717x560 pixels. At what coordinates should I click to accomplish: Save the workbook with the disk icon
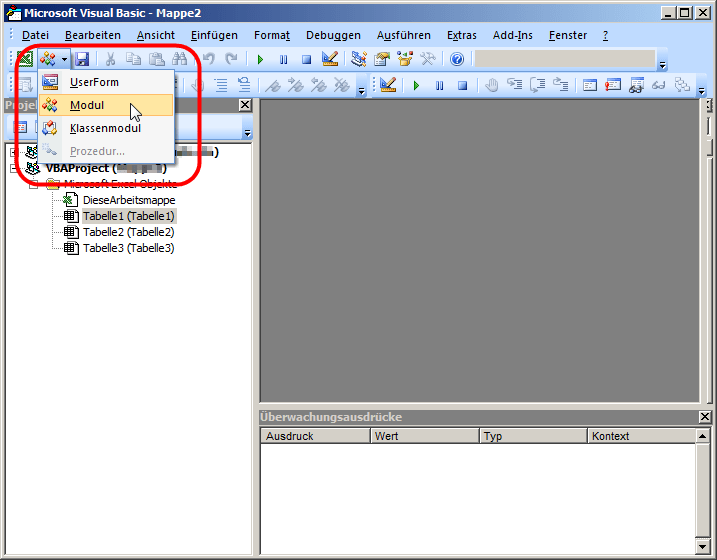[x=82, y=59]
